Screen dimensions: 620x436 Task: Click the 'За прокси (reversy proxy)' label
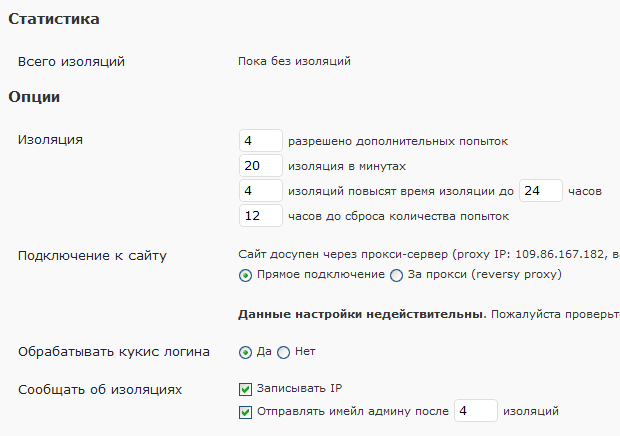coord(485,274)
